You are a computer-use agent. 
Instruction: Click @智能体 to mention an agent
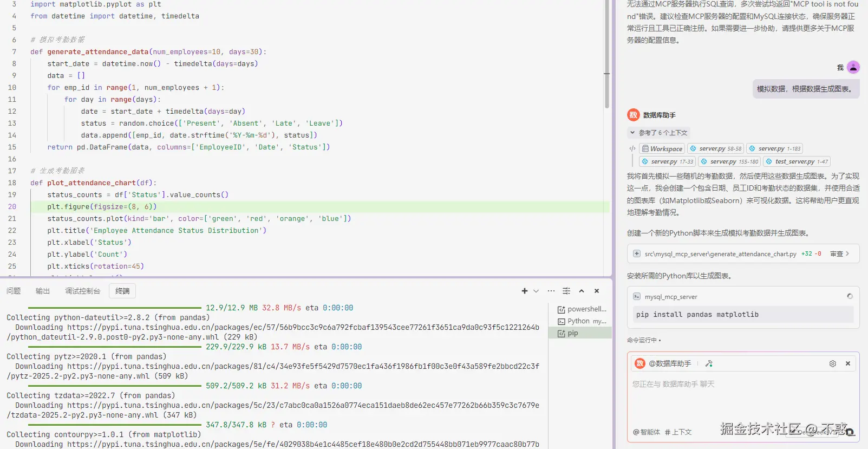tap(647, 432)
